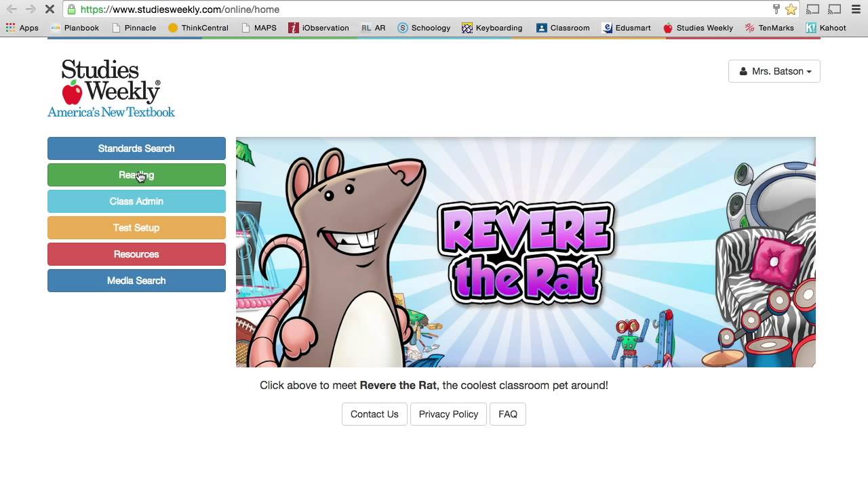The width and height of the screenshot is (868, 488).
Task: Click the browser Back arrow
Action: point(12,9)
